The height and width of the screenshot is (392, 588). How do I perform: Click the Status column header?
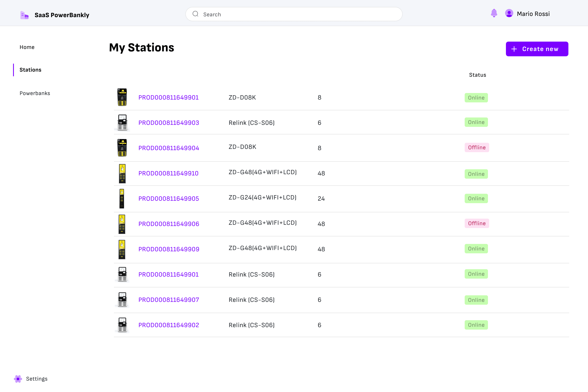point(477,75)
